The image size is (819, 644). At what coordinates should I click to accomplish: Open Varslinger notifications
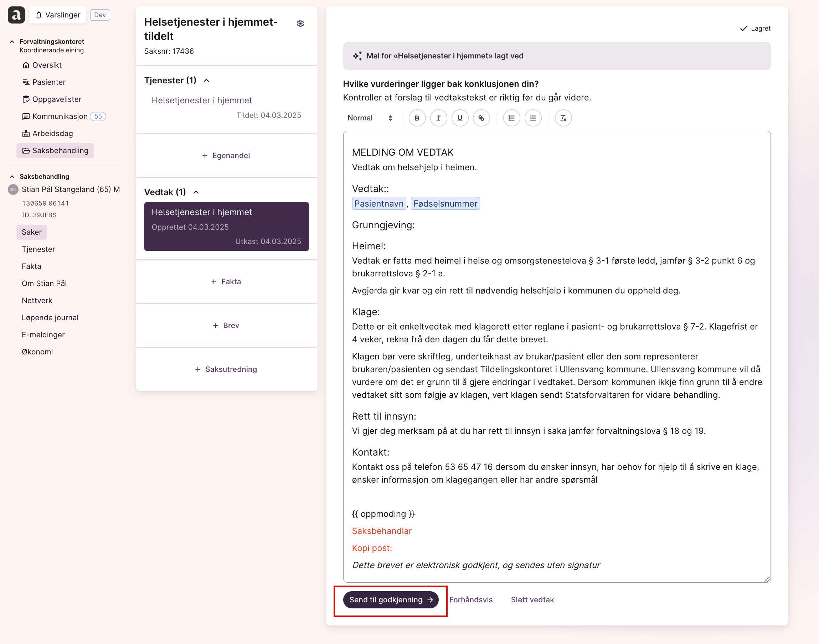[58, 15]
